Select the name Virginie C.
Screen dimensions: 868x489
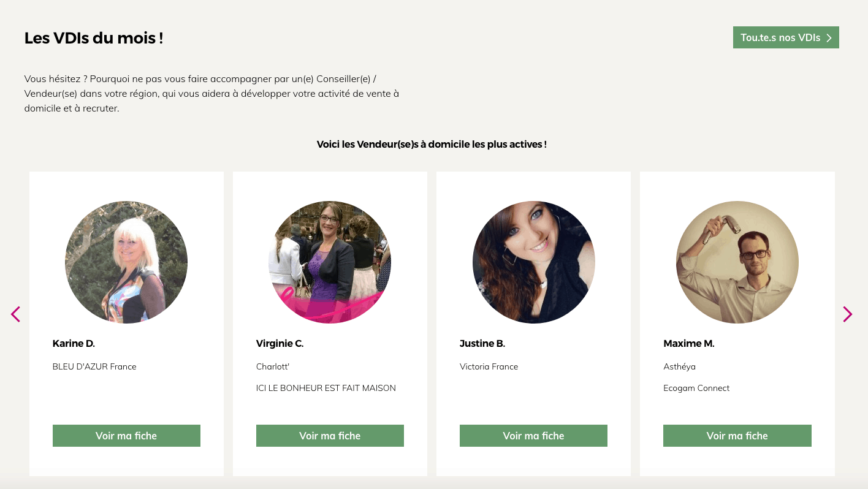pos(280,344)
